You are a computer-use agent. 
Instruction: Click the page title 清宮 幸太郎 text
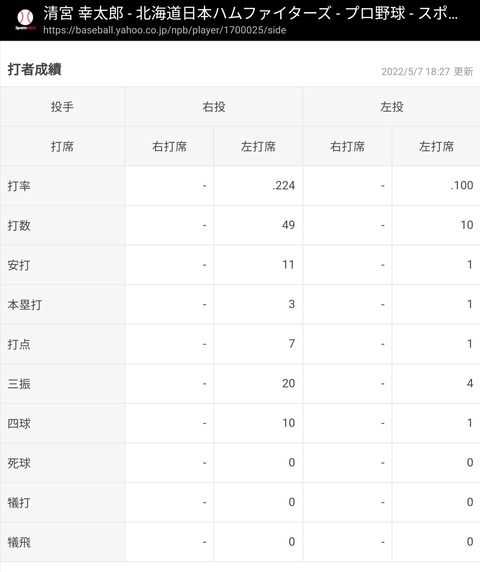pyautogui.click(x=84, y=14)
